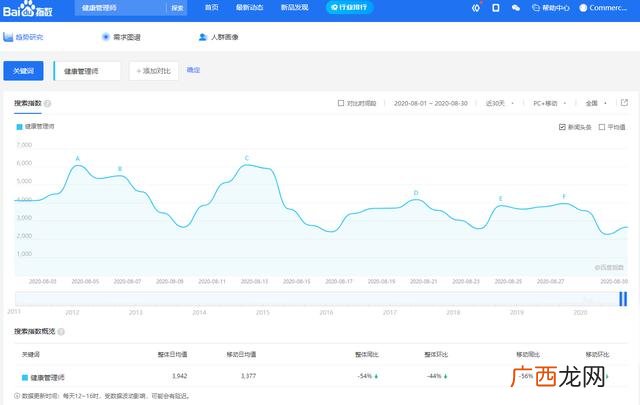Click the 3,942 daily average value
640x405 pixels.
click(x=180, y=376)
